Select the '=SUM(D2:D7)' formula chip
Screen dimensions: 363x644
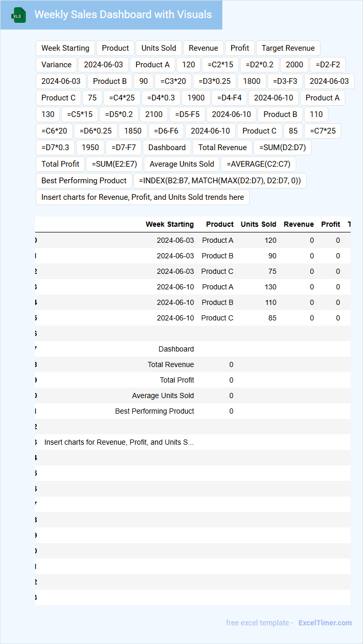(282, 148)
